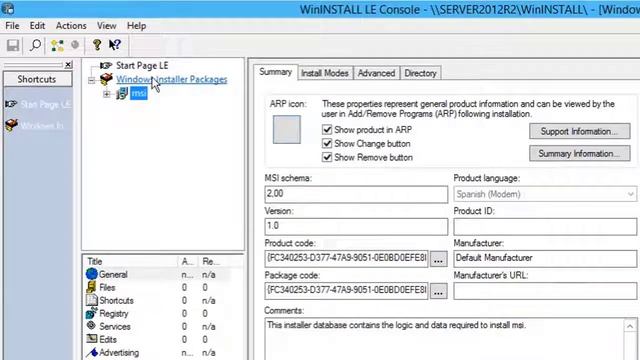640x360 pixels.
Task: Switch to the Advanced tab
Action: point(376,73)
